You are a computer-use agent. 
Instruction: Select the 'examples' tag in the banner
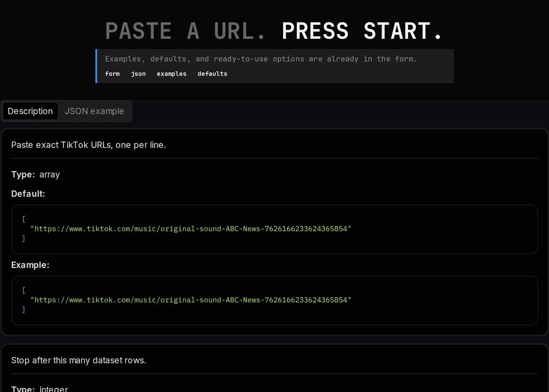pyautogui.click(x=172, y=74)
